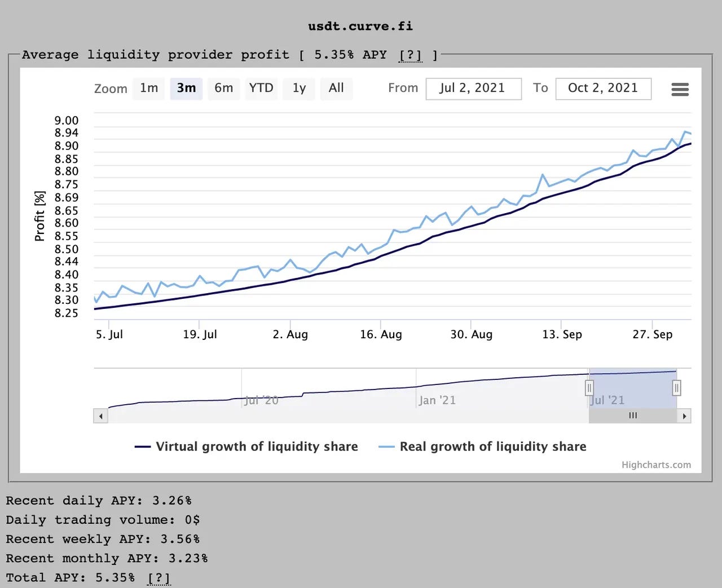The height and width of the screenshot is (588, 722).
Task: Click the 5. Jul x-axis label
Action: click(x=109, y=334)
